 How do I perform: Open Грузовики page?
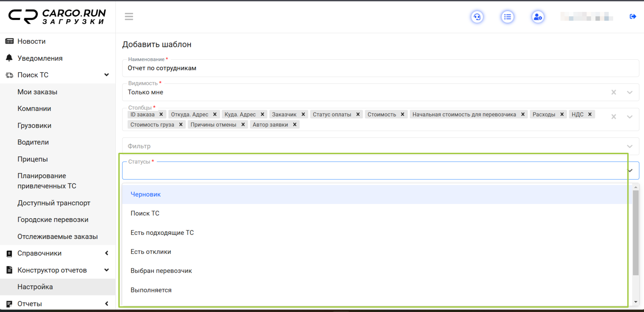pos(34,126)
